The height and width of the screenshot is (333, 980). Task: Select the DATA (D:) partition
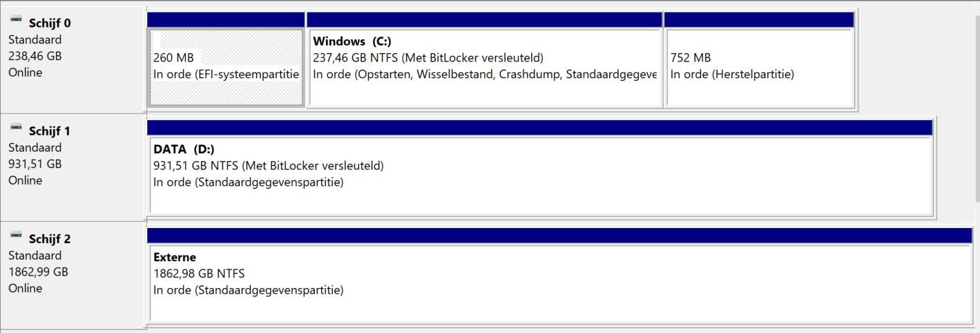click(x=541, y=174)
